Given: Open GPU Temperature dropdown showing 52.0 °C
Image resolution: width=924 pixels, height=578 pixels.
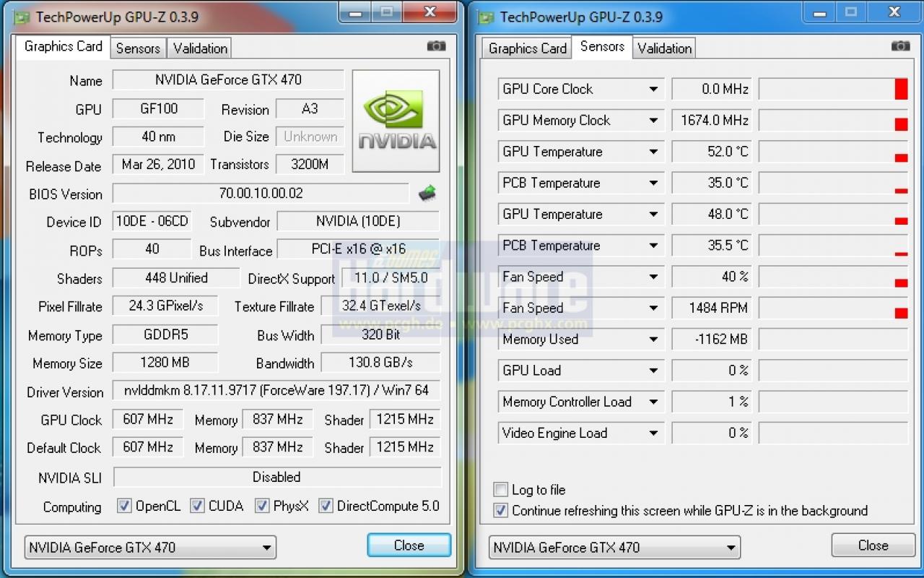Looking at the screenshot, I should pyautogui.click(x=653, y=152).
